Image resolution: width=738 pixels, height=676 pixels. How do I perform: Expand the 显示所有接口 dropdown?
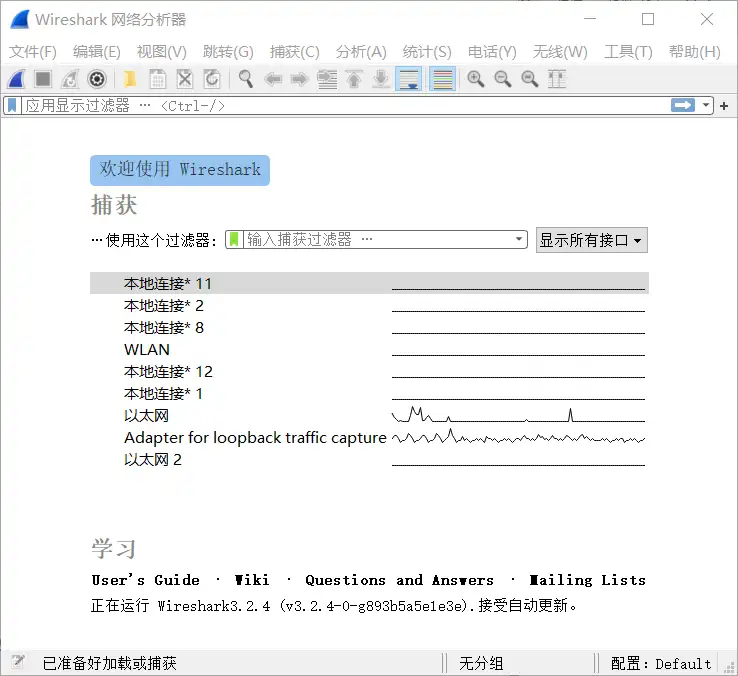point(592,240)
